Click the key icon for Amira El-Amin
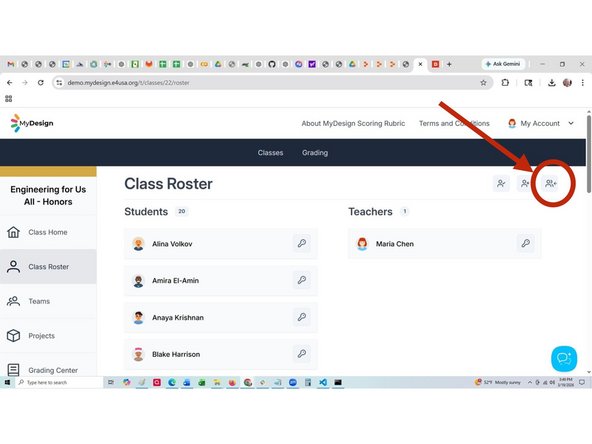 [x=302, y=280]
